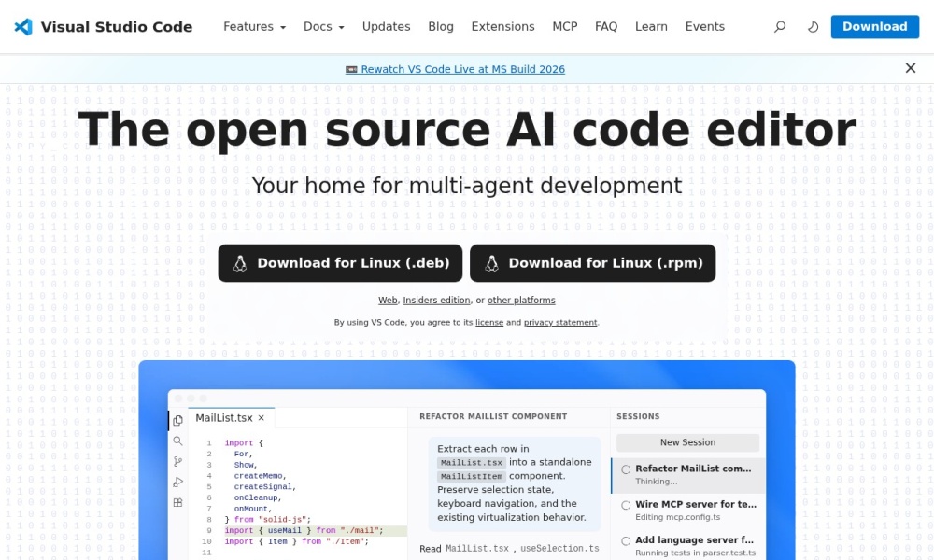This screenshot has height=560, width=934.
Task: Open the Extensions nav link
Action: point(502,27)
